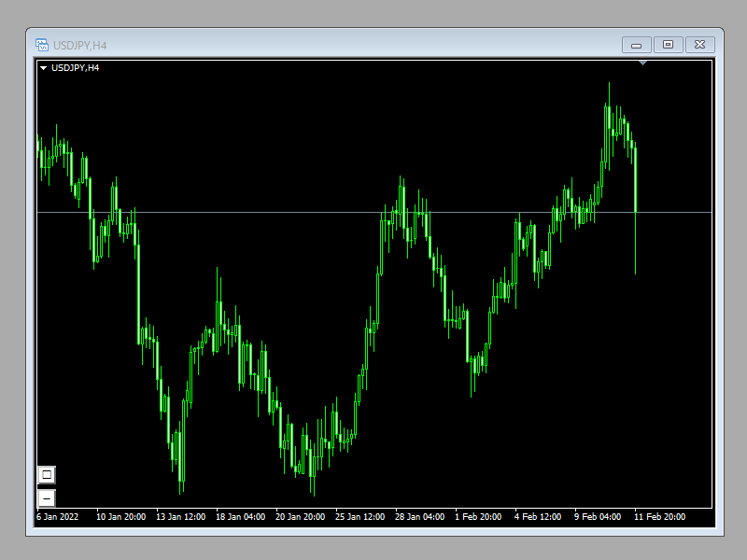Image resolution: width=747 pixels, height=560 pixels.
Task: Restore the USDJPY,H4 chart window size
Action: tap(668, 45)
